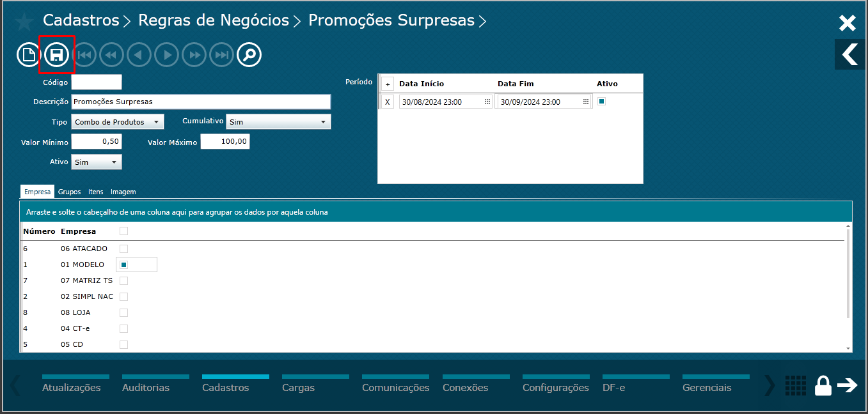Image resolution: width=868 pixels, height=414 pixels.
Task: Add a period with plus button
Action: click(x=388, y=84)
